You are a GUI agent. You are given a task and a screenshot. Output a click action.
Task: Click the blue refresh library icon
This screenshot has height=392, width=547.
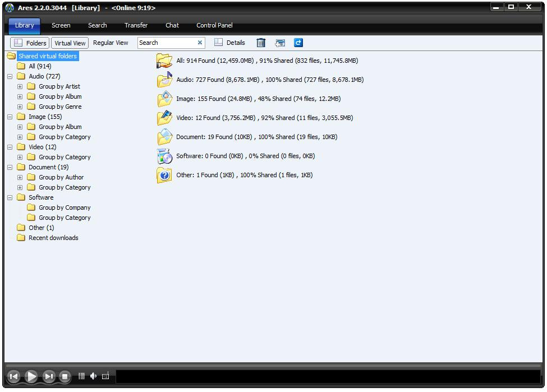pyautogui.click(x=298, y=43)
